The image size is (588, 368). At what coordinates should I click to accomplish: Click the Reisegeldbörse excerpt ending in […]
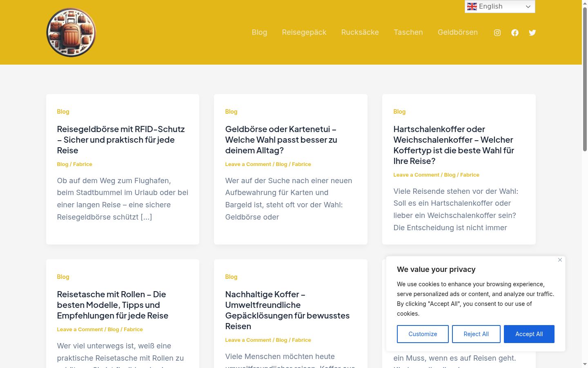pos(122,199)
